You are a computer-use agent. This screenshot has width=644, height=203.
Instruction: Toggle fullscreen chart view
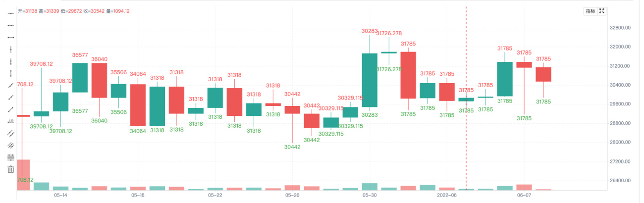(x=602, y=11)
